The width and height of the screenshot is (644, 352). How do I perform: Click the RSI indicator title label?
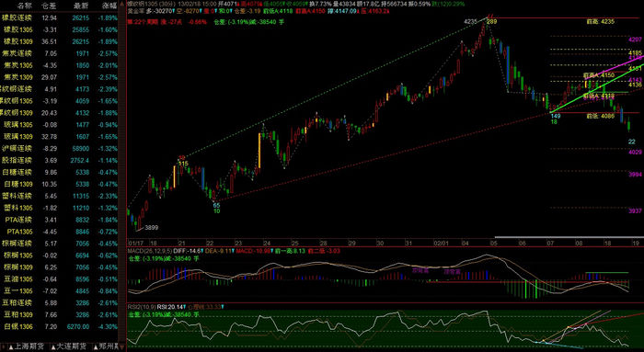tap(141, 306)
